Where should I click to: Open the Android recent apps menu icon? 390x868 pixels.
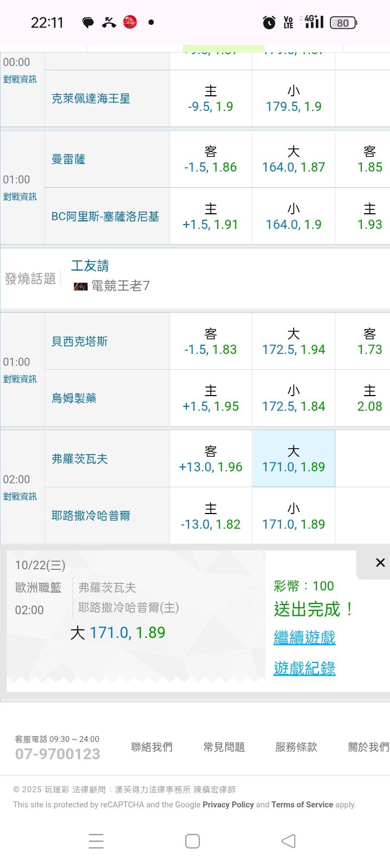96,841
